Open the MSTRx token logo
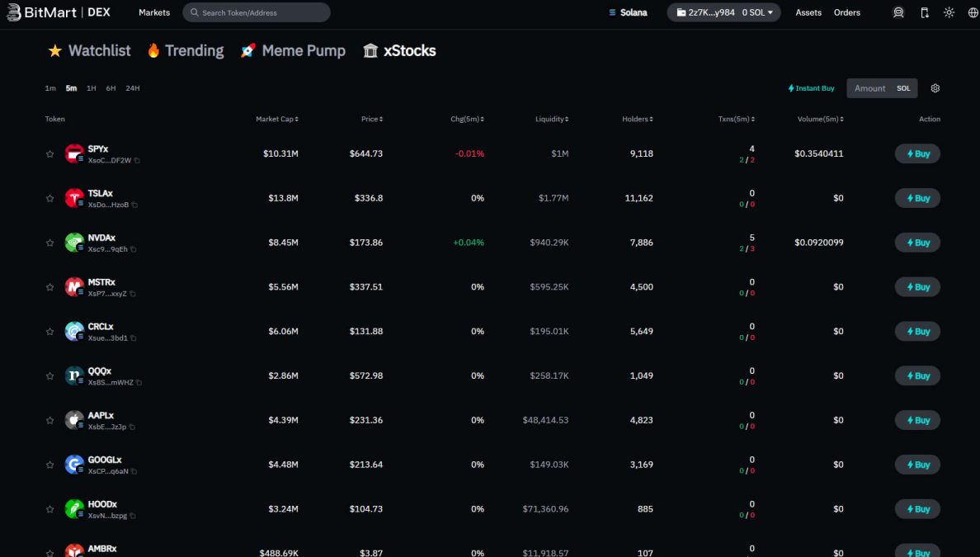 click(74, 287)
